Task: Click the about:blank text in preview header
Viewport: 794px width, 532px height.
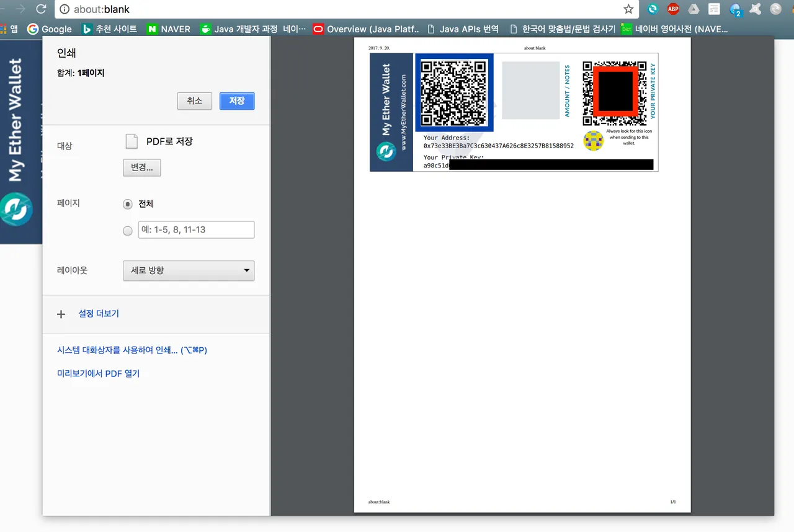Action: [x=535, y=48]
